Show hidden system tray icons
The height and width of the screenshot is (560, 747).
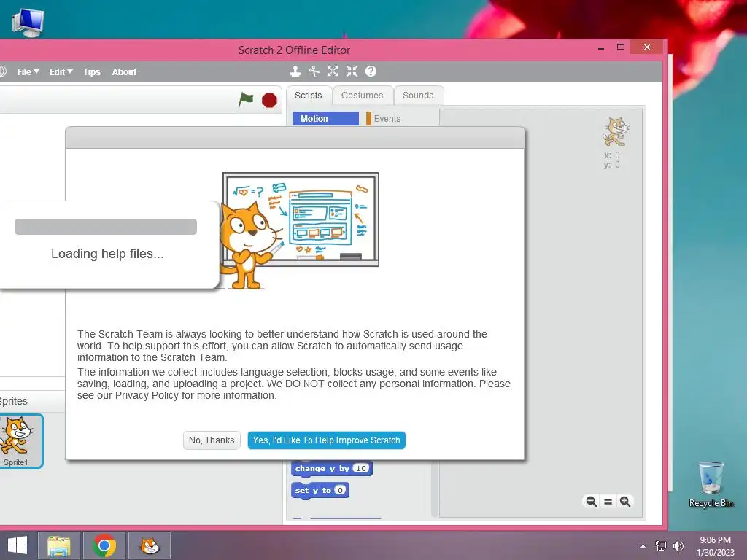pyautogui.click(x=643, y=546)
